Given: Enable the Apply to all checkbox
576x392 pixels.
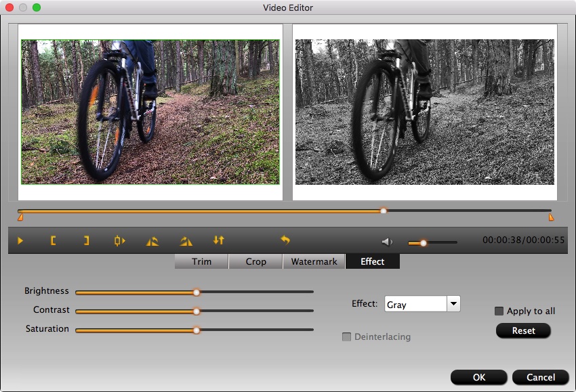Looking at the screenshot, I should click(x=499, y=311).
